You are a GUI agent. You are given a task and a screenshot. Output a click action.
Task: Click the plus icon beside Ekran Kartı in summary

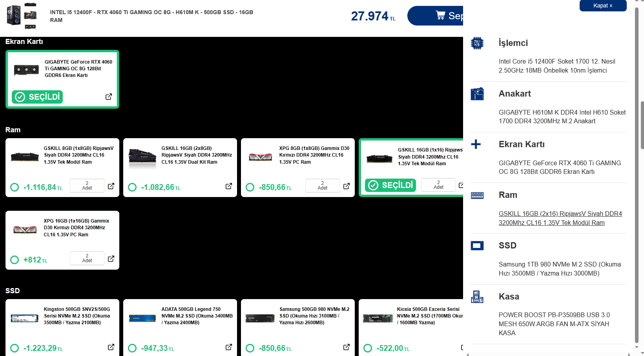click(x=476, y=144)
